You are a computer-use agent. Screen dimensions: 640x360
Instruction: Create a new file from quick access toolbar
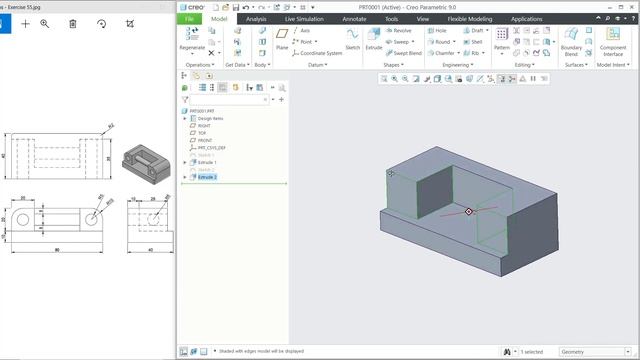click(x=216, y=7)
